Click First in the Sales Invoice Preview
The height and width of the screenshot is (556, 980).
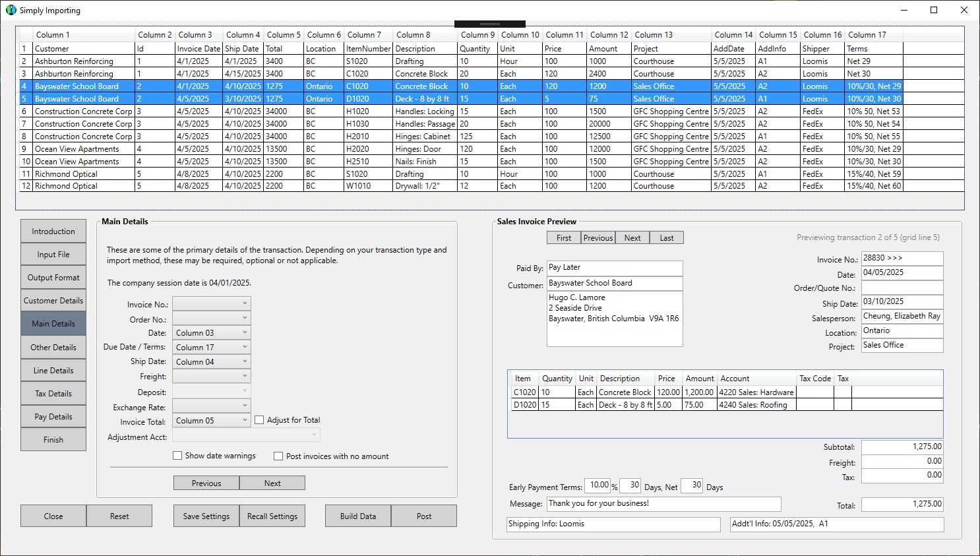564,238
